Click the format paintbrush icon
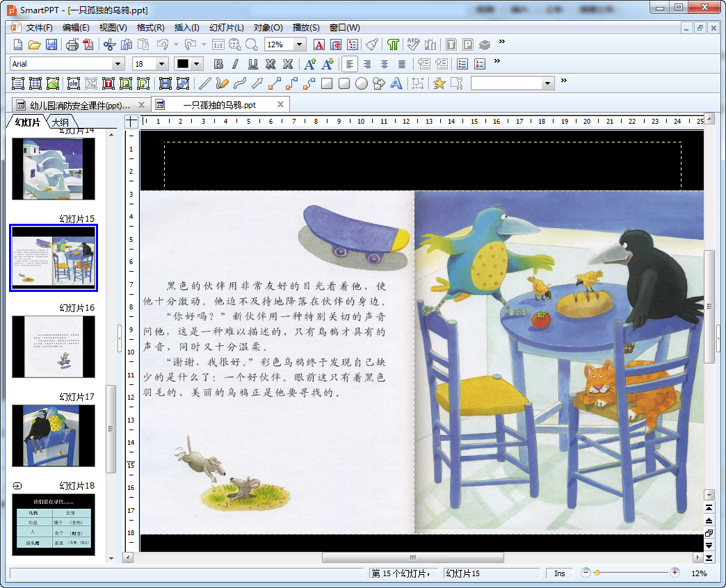This screenshot has height=588, width=726. coord(372,44)
